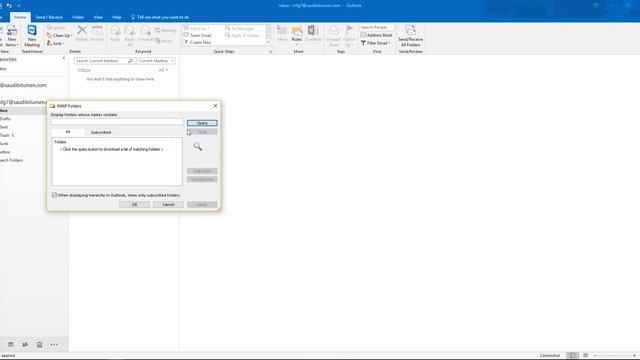Image resolution: width=640 pixels, height=360 pixels.
Task: Focus the folder name filter text field
Action: click(x=117, y=122)
